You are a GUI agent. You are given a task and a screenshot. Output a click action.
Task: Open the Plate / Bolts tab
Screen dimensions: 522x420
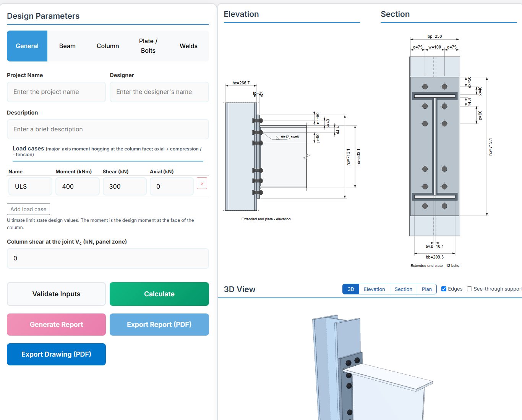point(148,46)
